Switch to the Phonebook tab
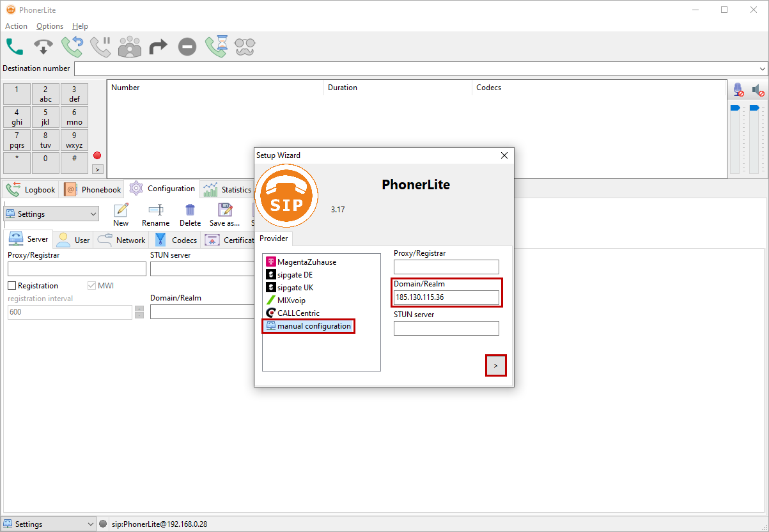769x532 pixels. [93, 189]
